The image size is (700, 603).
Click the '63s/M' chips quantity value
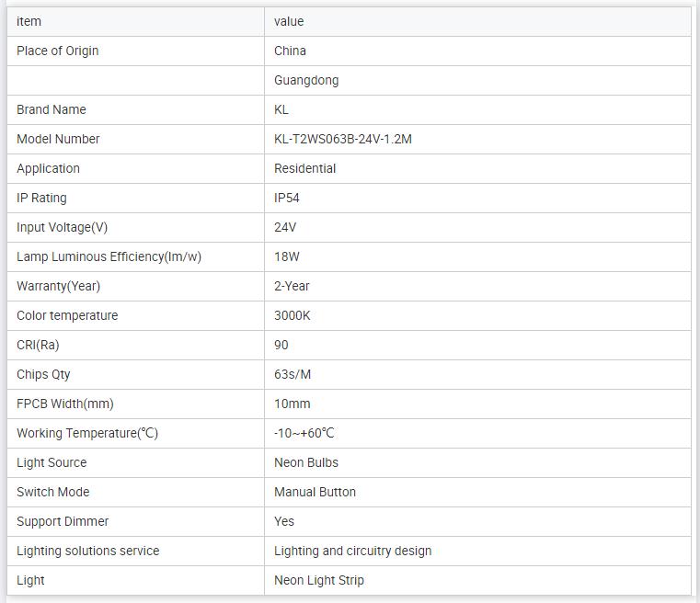coord(293,374)
